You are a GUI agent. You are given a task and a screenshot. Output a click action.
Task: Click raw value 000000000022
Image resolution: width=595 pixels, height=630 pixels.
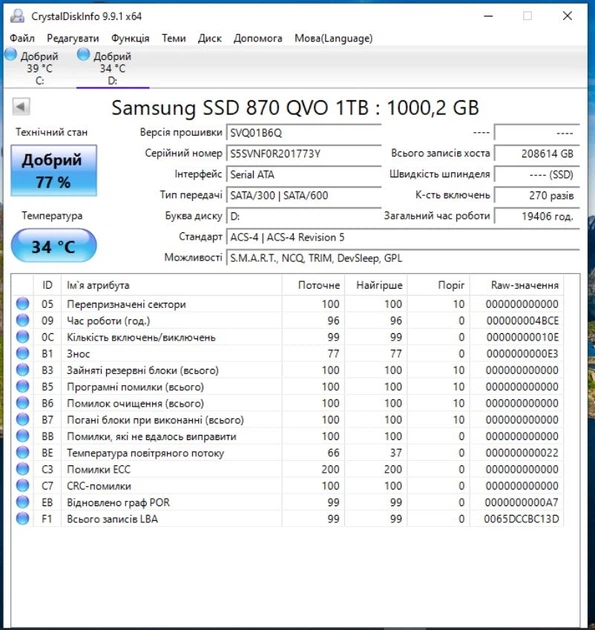522,453
